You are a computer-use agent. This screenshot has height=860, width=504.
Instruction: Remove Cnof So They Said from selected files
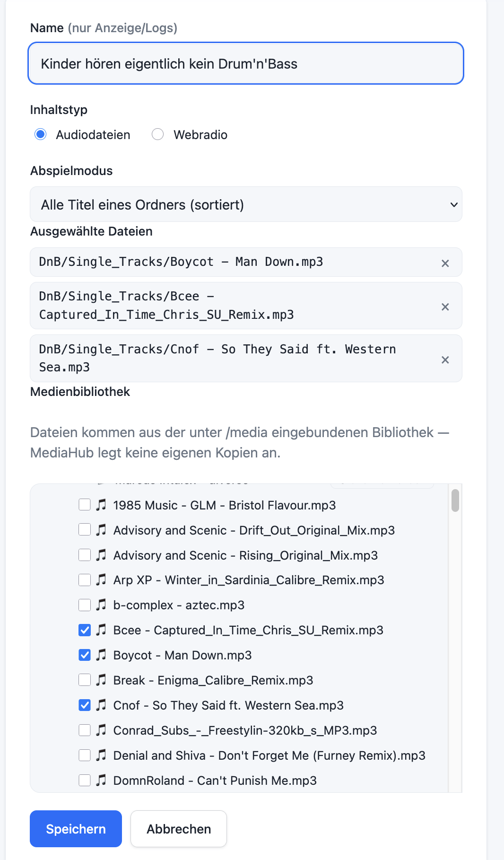click(x=445, y=360)
